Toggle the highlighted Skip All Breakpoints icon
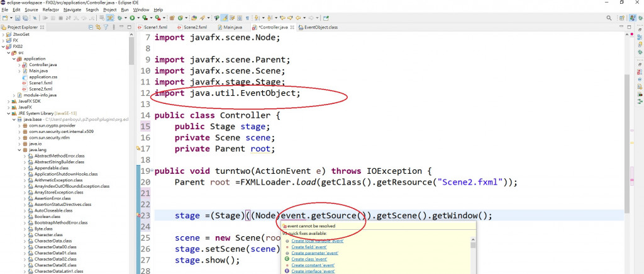The height and width of the screenshot is (274, 644). point(111,18)
